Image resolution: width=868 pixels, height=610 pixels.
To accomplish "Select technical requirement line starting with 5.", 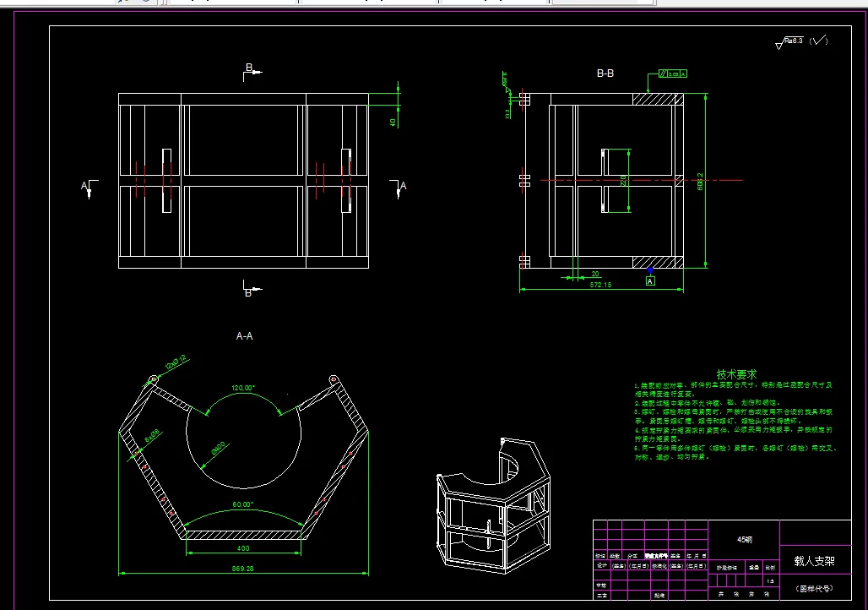I will [735, 453].
